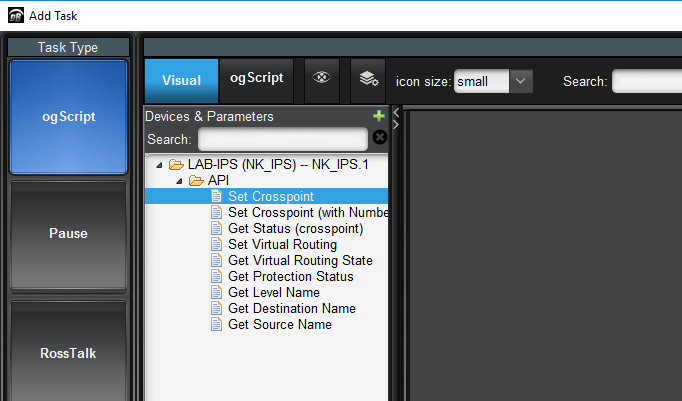This screenshot has height=401, width=682.
Task: Click the Devices & Parameters search field
Action: pos(283,139)
